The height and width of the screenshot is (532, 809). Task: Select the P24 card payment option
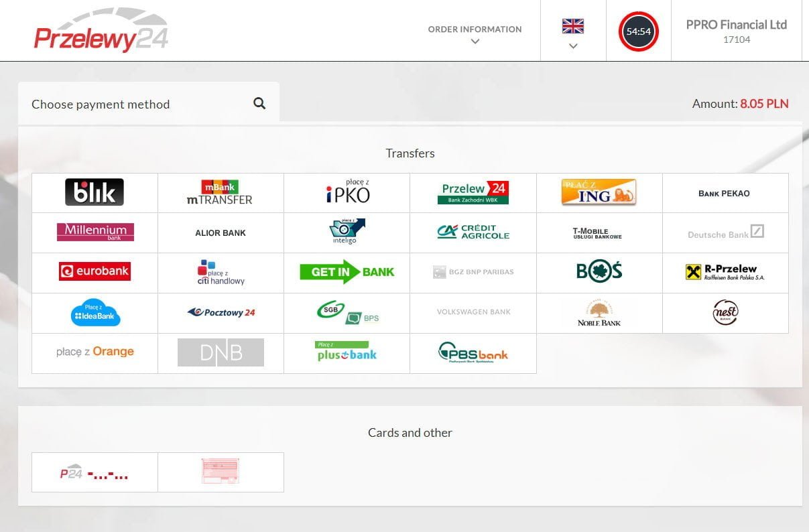(x=95, y=473)
